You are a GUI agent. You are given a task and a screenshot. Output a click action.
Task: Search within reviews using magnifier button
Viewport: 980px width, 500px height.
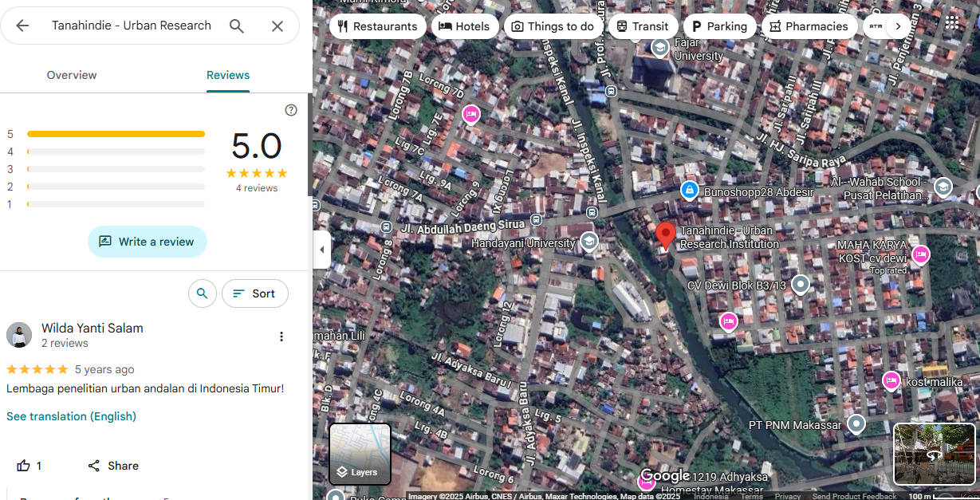203,293
